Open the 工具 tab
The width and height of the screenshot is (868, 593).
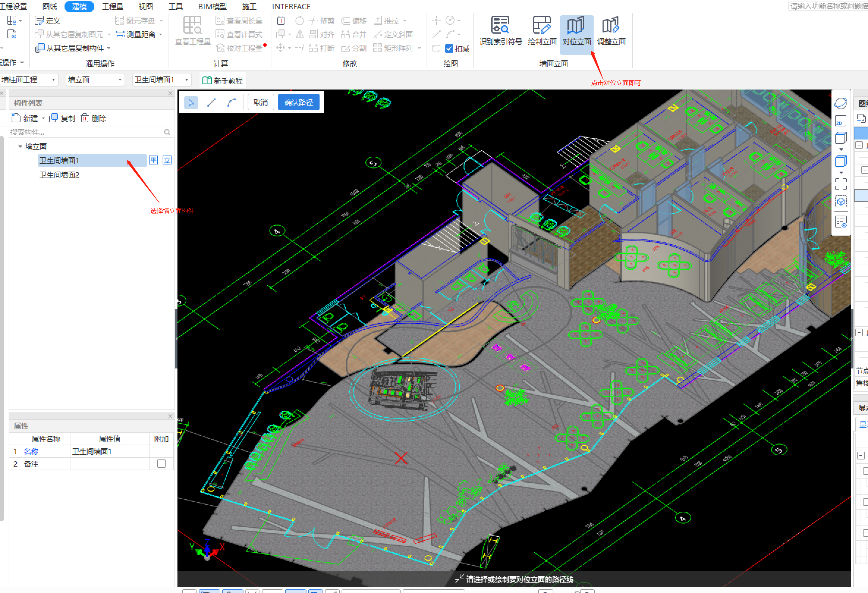[x=176, y=6]
